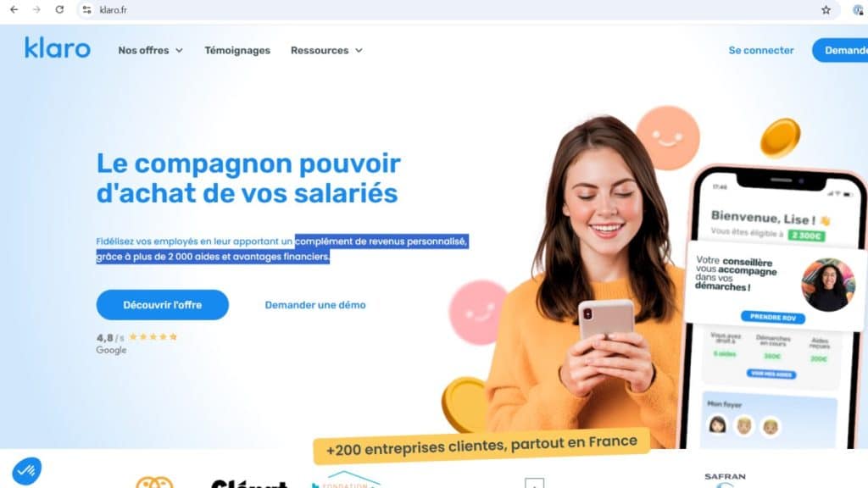Reload the klaro.fr page
This screenshot has width=868, height=488.
coord(59,9)
